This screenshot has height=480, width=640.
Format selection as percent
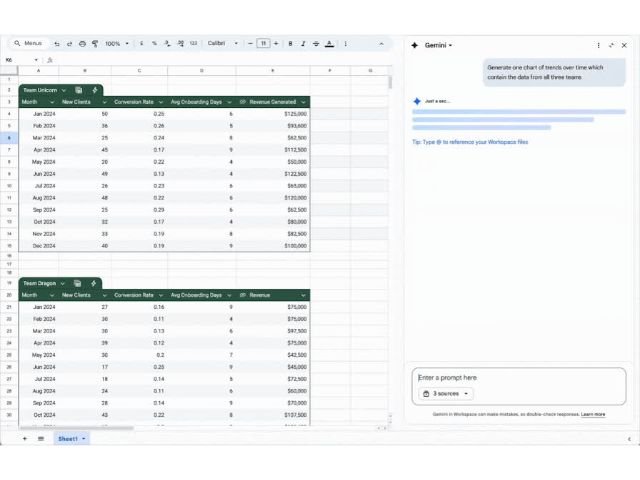pos(154,43)
